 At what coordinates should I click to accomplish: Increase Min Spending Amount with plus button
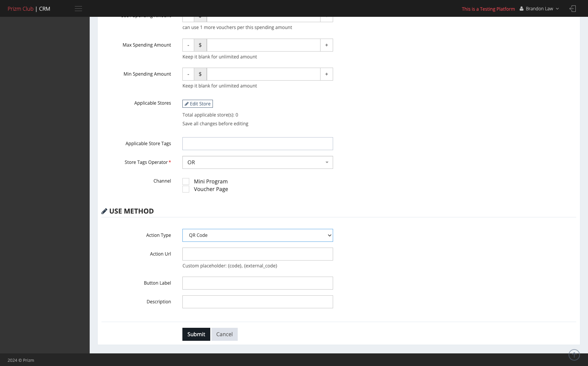[x=327, y=74]
